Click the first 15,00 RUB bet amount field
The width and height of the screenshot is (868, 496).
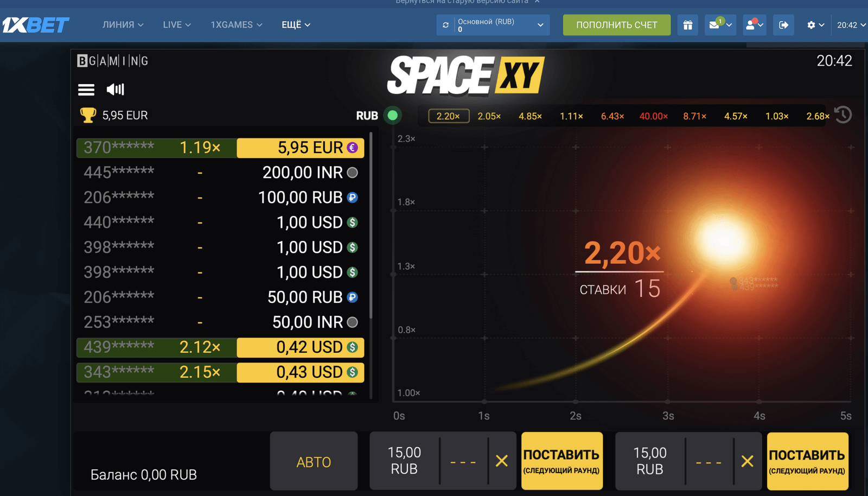(404, 461)
